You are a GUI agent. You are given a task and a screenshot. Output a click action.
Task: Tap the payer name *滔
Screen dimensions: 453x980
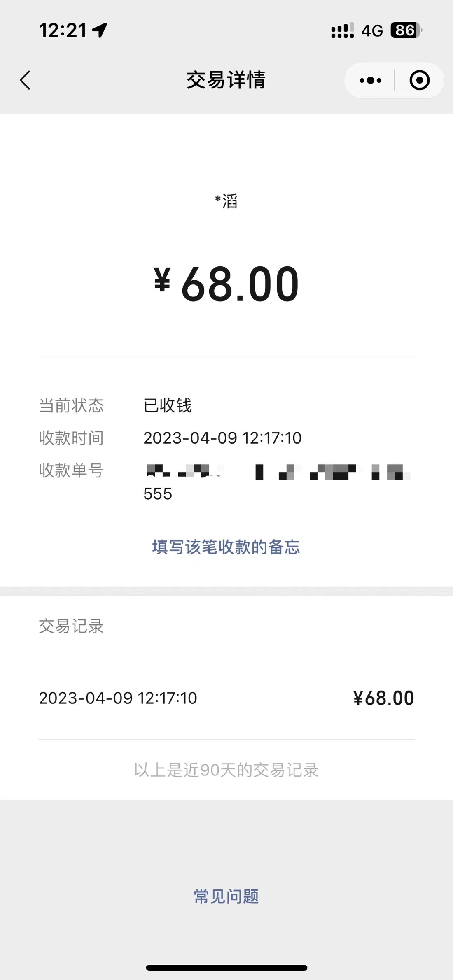(x=226, y=201)
